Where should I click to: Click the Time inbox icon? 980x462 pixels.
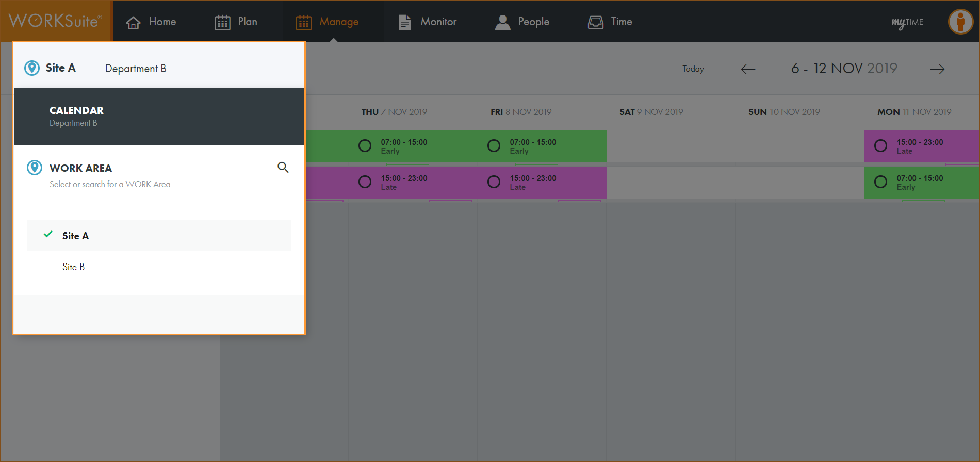[x=596, y=22]
